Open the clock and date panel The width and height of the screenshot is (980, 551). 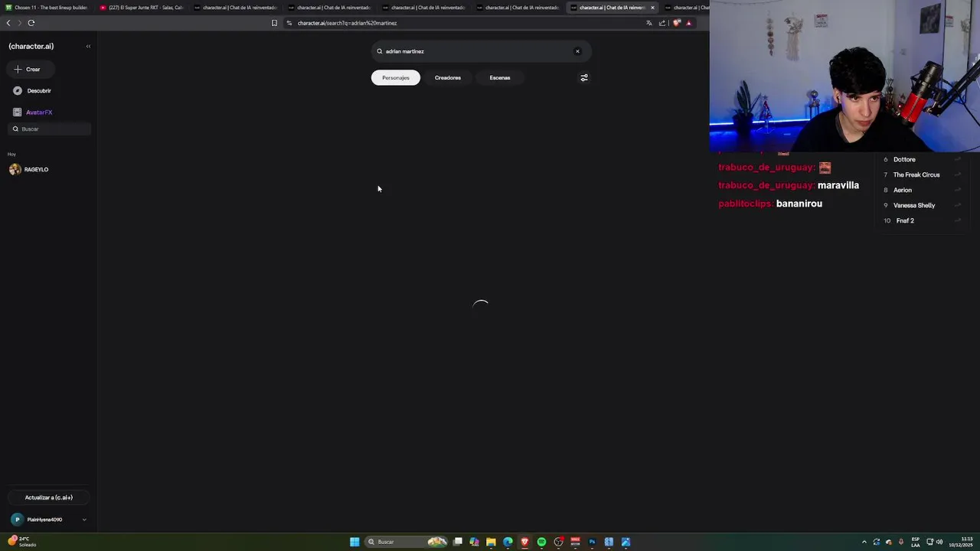coord(961,542)
